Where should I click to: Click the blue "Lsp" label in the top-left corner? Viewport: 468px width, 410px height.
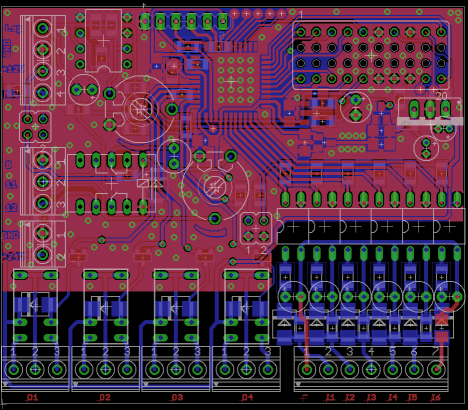(13, 29)
